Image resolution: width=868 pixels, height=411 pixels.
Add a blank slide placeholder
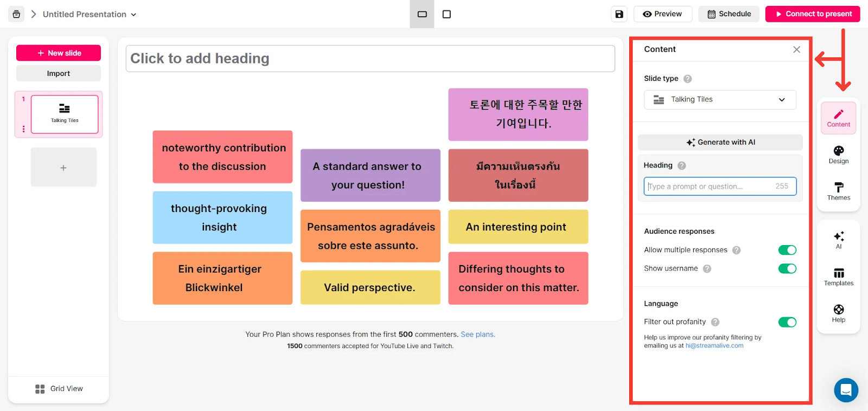63,168
